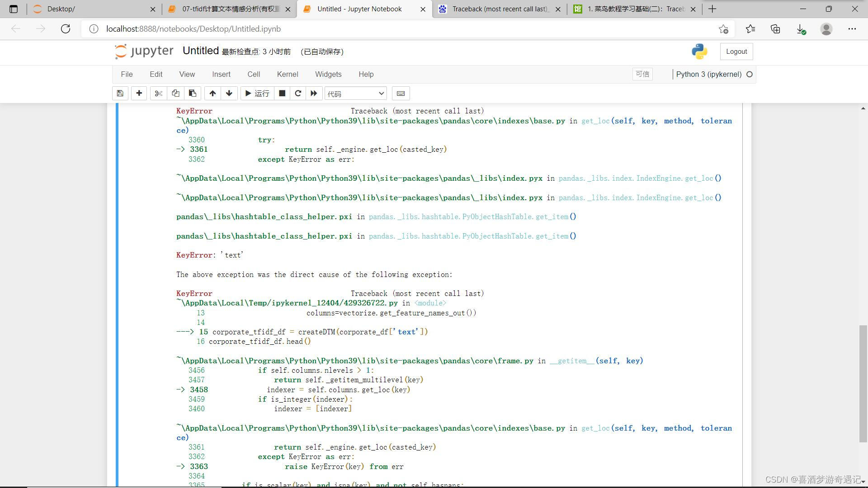Interrupt the kernel with stop icon
The image size is (868, 488).
click(x=282, y=94)
